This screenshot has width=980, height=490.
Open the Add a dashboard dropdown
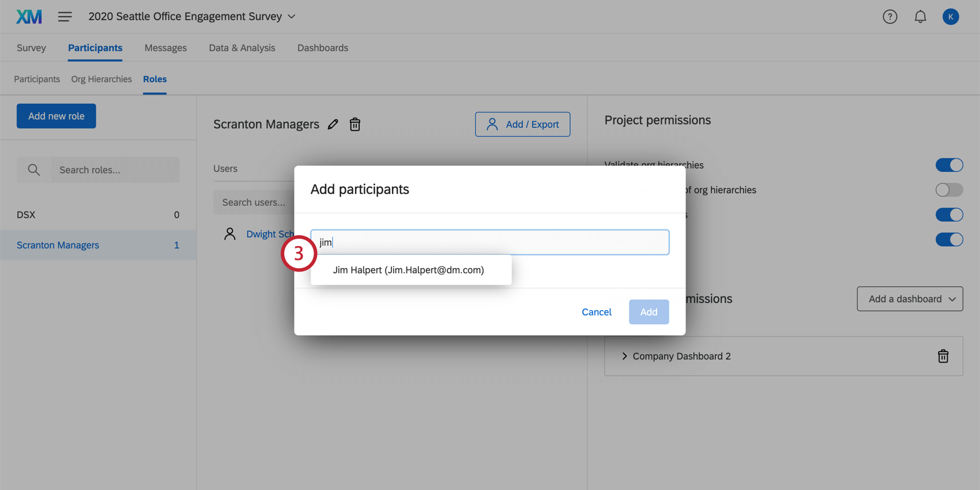point(910,299)
